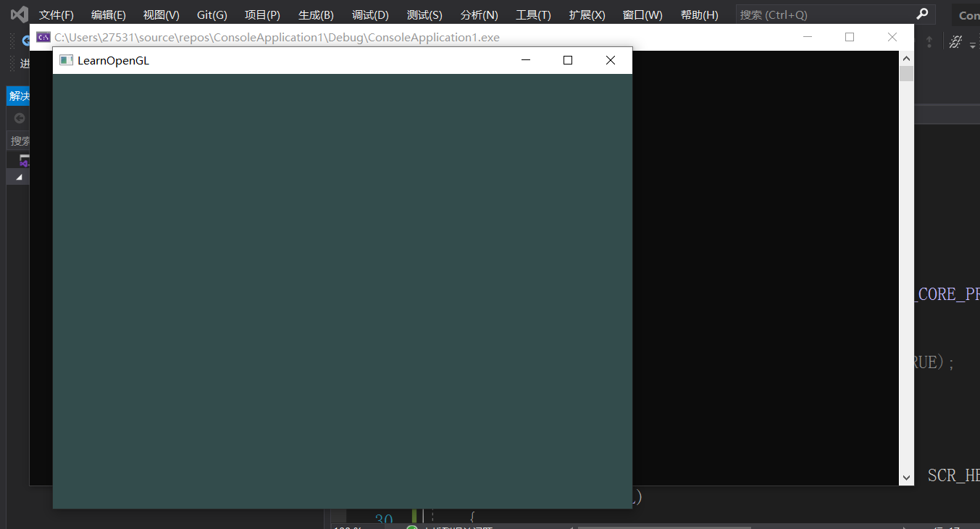Minimize the ConsoleApplication1.exe console window
The height and width of the screenshot is (529, 980).
[x=808, y=37]
